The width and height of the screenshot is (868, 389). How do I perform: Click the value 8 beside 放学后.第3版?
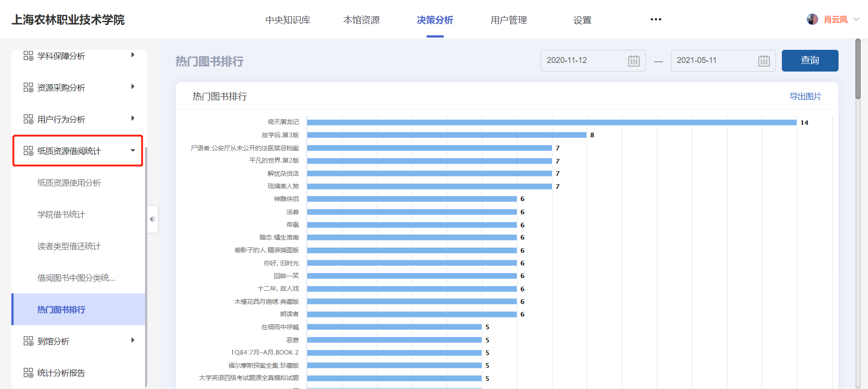(592, 135)
